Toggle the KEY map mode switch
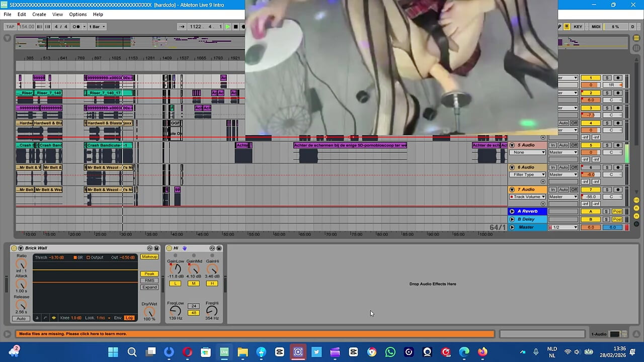This screenshot has height=362, width=644. (578, 27)
